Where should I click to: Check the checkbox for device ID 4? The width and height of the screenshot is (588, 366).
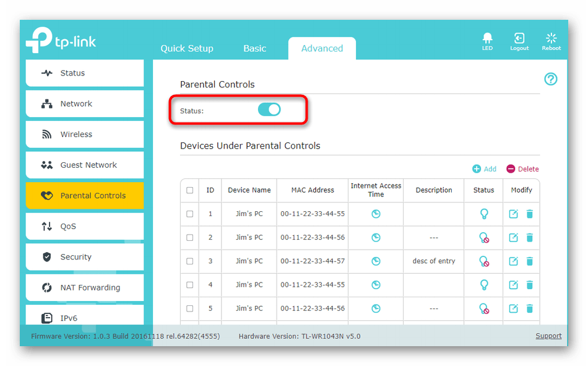(190, 285)
